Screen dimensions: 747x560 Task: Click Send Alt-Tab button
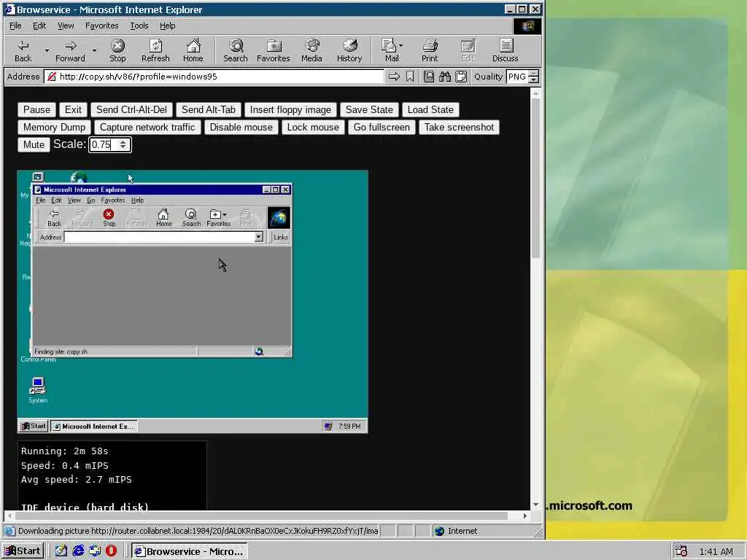[209, 109]
